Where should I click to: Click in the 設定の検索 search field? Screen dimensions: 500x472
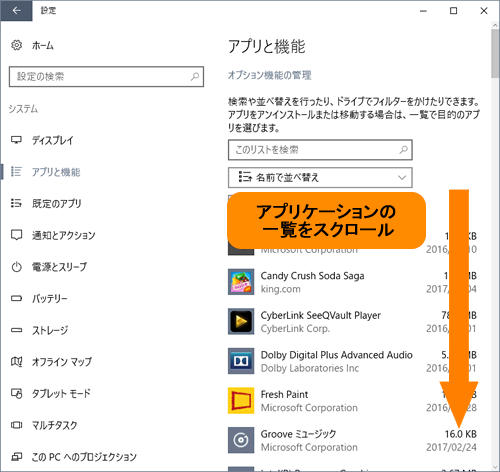[106, 77]
